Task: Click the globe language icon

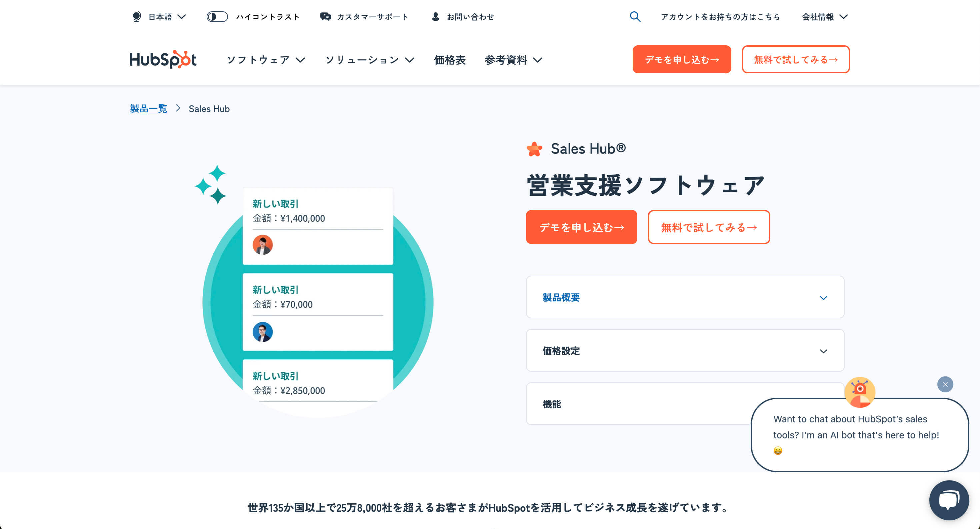Action: [x=137, y=17]
